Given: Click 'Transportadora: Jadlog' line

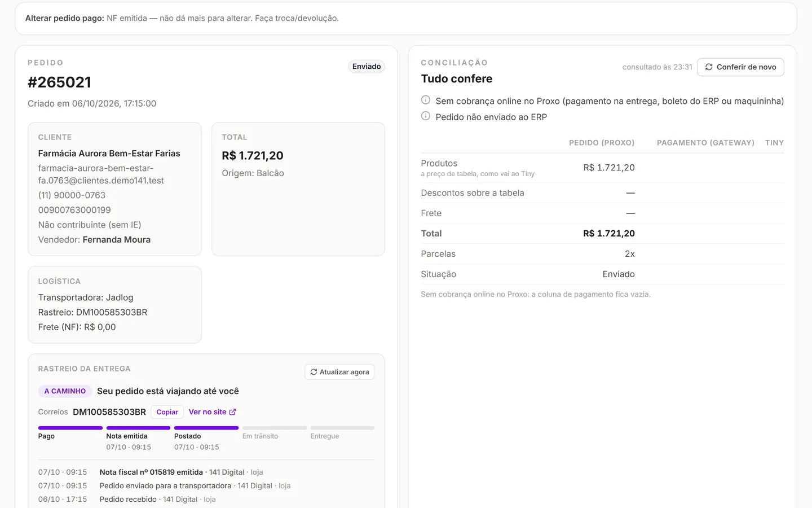Looking at the screenshot, I should point(86,297).
